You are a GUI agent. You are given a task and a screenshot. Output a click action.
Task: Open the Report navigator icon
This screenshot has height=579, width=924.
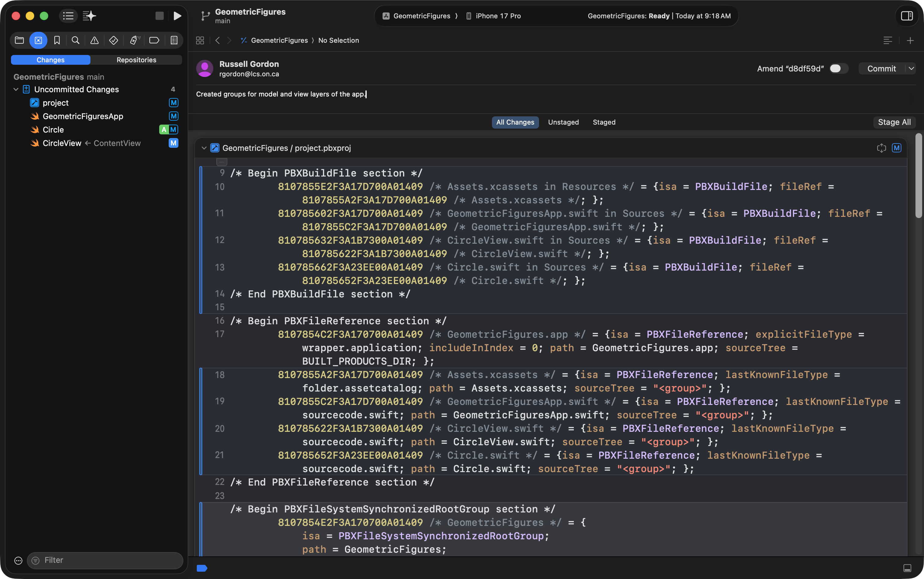(174, 40)
